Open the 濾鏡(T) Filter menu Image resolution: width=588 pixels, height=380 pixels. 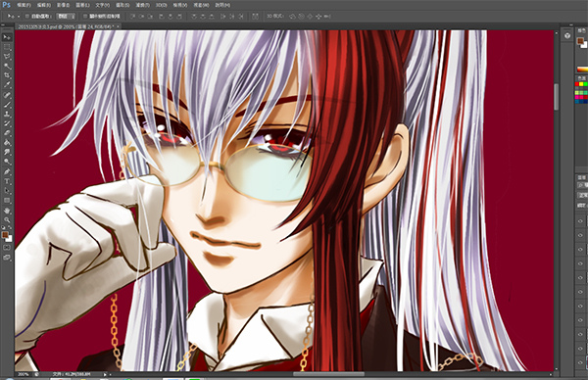(x=142, y=5)
